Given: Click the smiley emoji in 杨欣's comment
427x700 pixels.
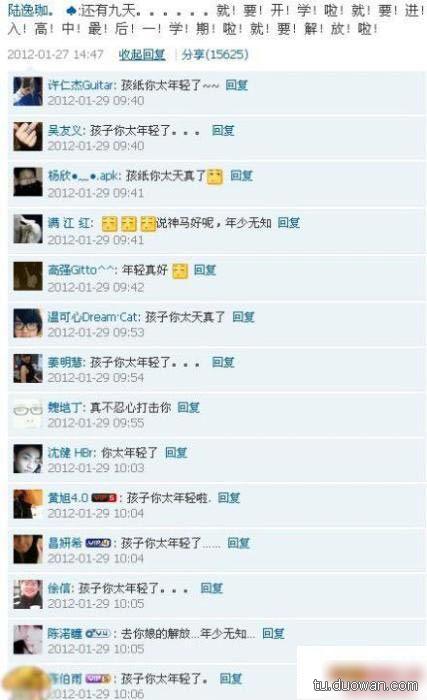Looking at the screenshot, I should [x=215, y=177].
